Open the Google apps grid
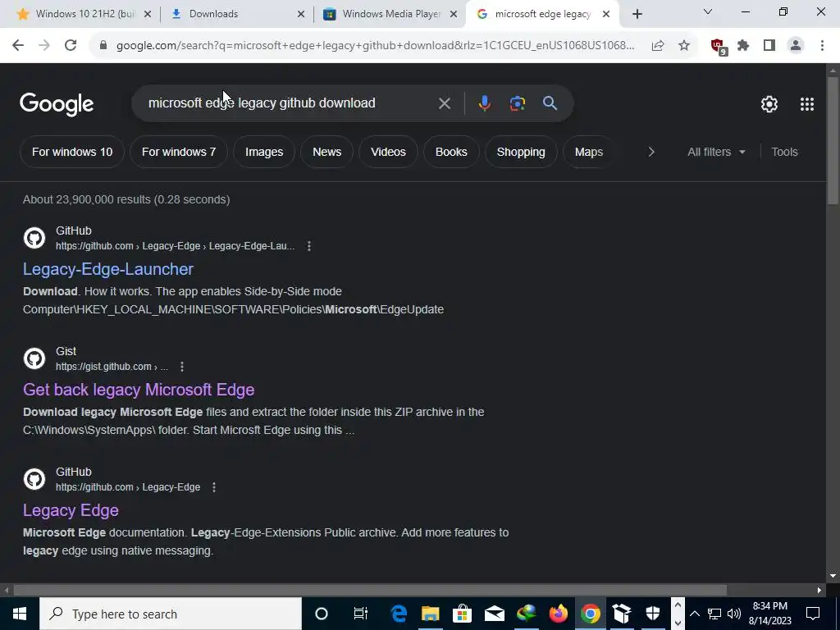840x630 pixels. point(807,104)
